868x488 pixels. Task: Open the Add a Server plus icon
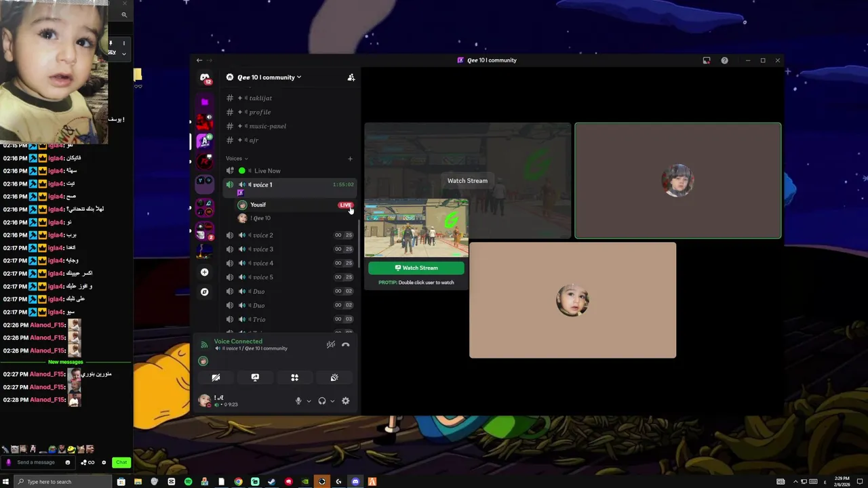click(204, 272)
